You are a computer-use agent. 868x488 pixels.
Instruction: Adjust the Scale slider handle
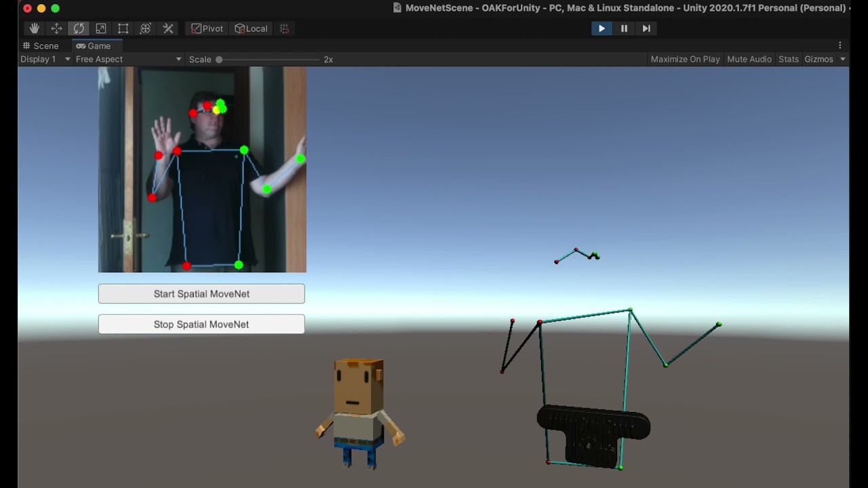click(x=219, y=60)
